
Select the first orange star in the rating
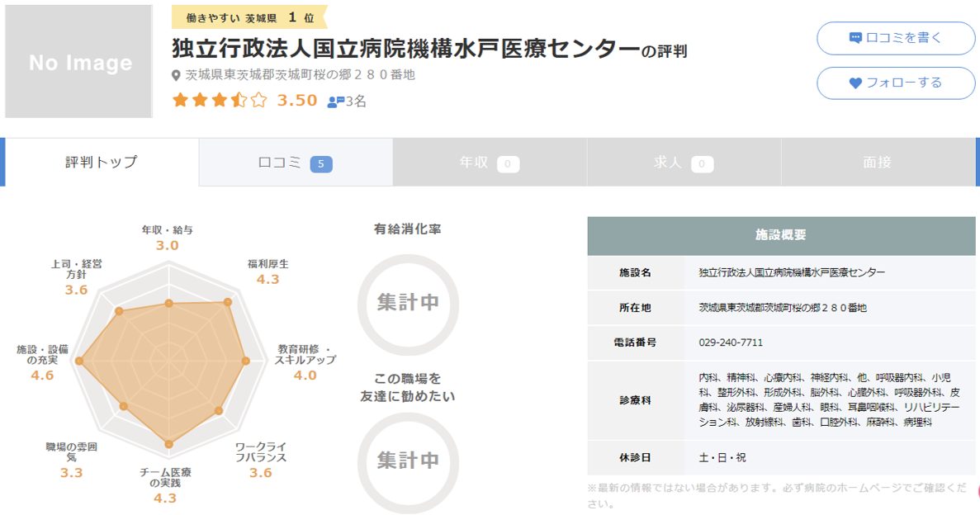point(179,99)
